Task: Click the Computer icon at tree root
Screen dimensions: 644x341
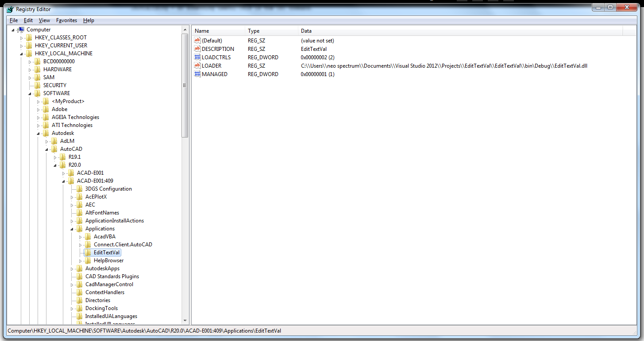Action: click(x=21, y=30)
